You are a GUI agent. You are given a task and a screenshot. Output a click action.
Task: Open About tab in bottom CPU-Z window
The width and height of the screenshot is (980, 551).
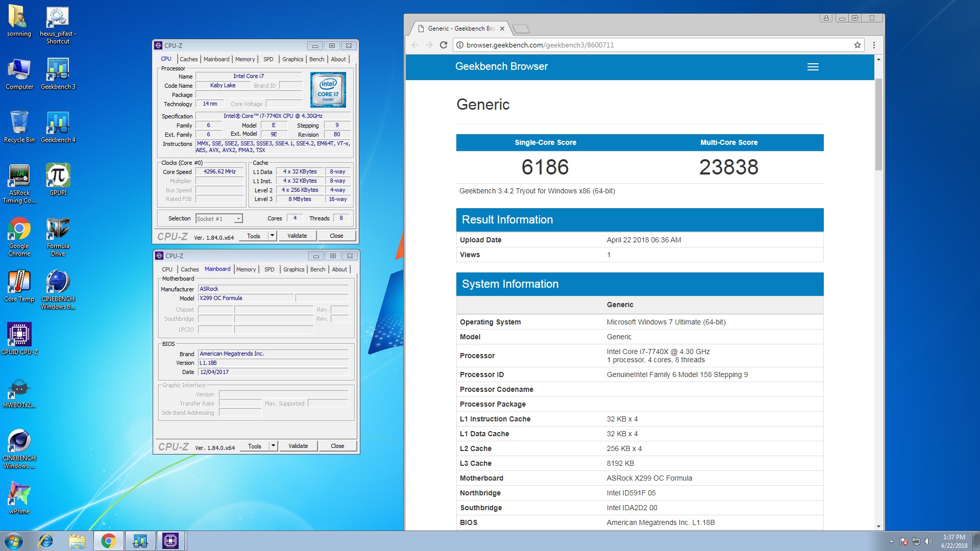[339, 269]
